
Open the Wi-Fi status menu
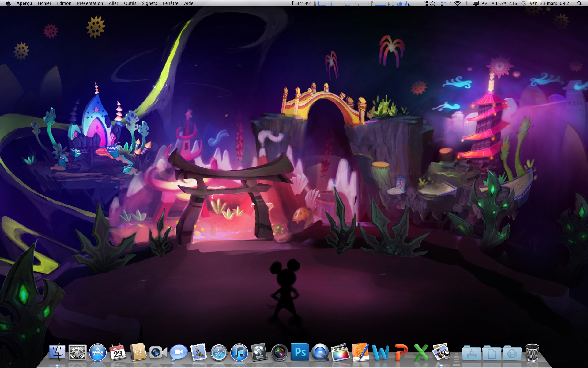[458, 3]
